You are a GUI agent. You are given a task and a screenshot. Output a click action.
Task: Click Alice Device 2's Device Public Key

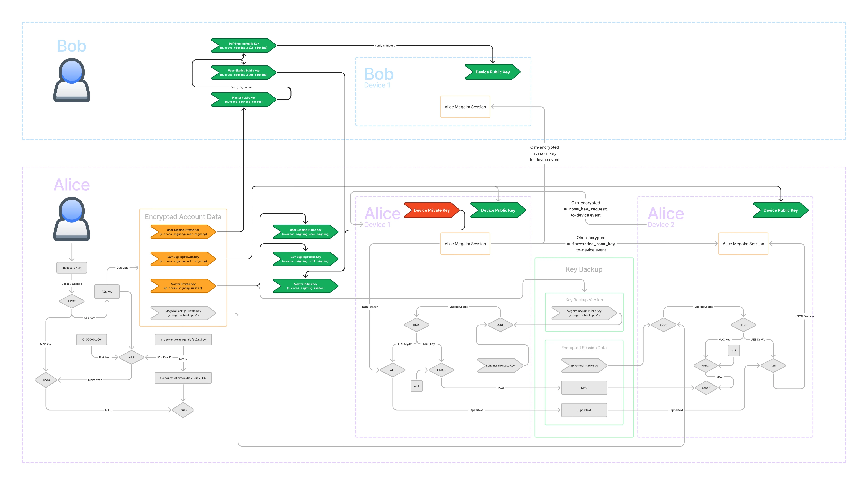pos(780,210)
